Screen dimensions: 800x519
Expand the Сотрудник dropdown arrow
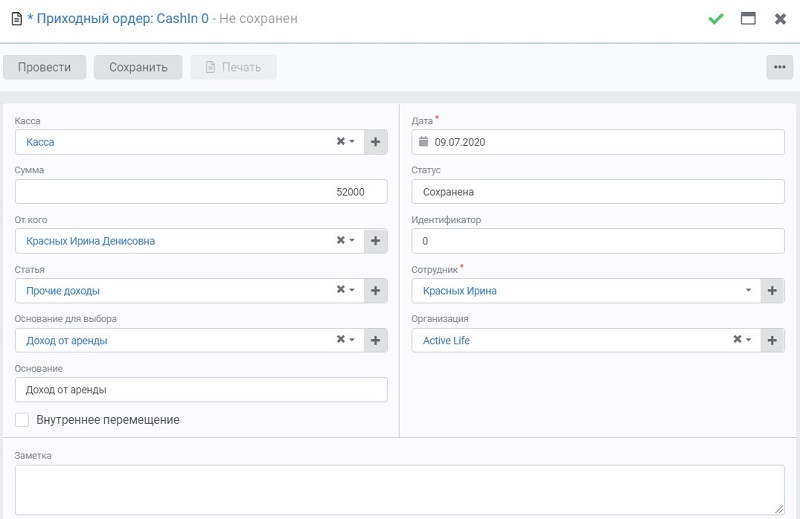click(748, 290)
